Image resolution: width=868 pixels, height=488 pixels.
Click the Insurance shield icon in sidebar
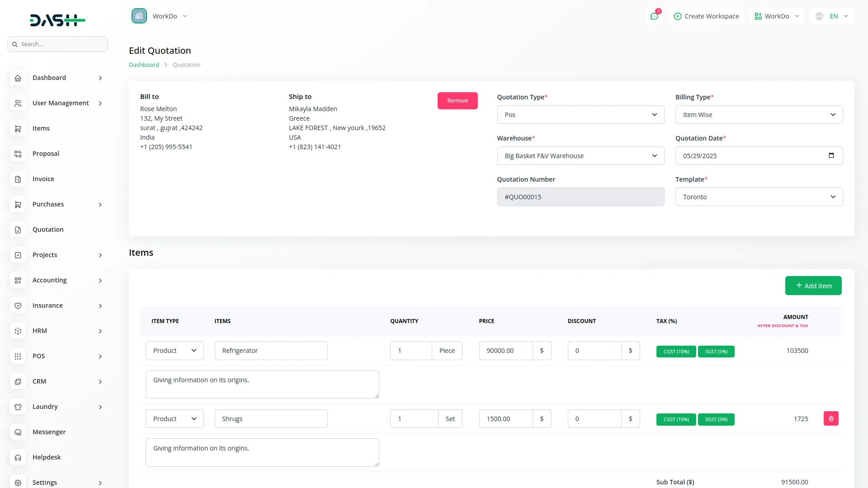click(18, 305)
